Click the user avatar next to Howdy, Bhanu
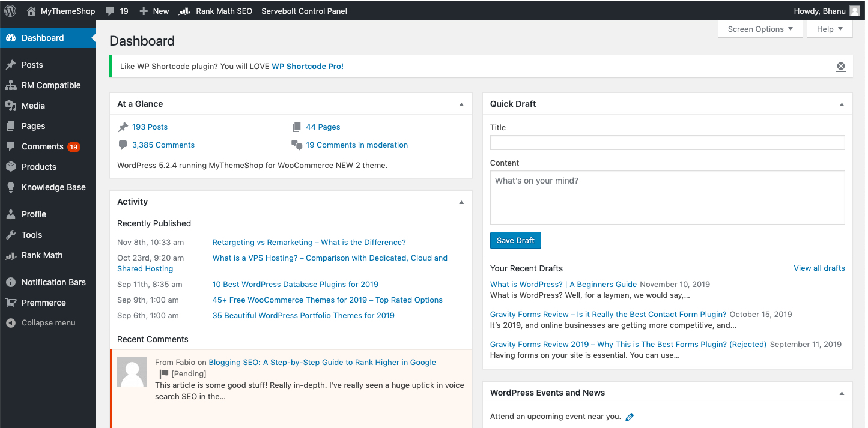Image resolution: width=868 pixels, height=428 pixels. [x=855, y=11]
